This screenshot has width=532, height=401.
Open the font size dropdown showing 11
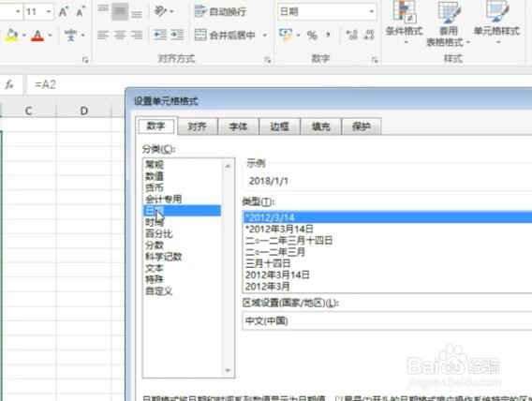(49, 12)
